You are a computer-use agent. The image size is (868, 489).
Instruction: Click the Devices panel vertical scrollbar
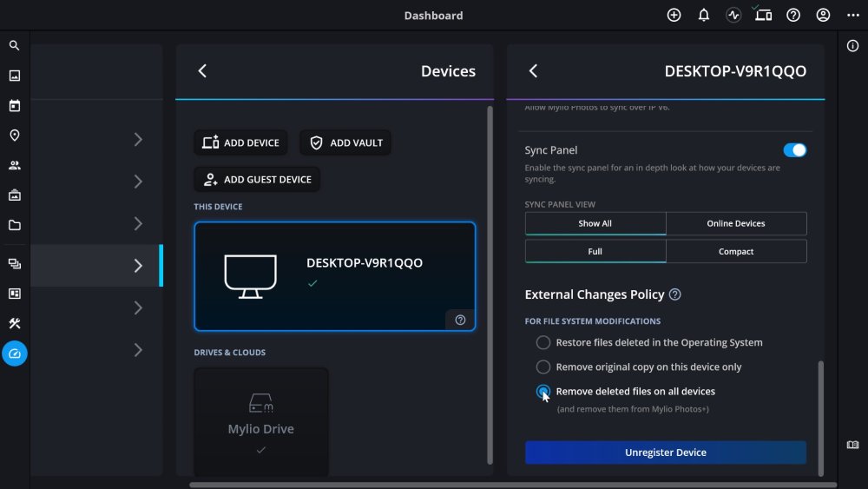[490, 285]
